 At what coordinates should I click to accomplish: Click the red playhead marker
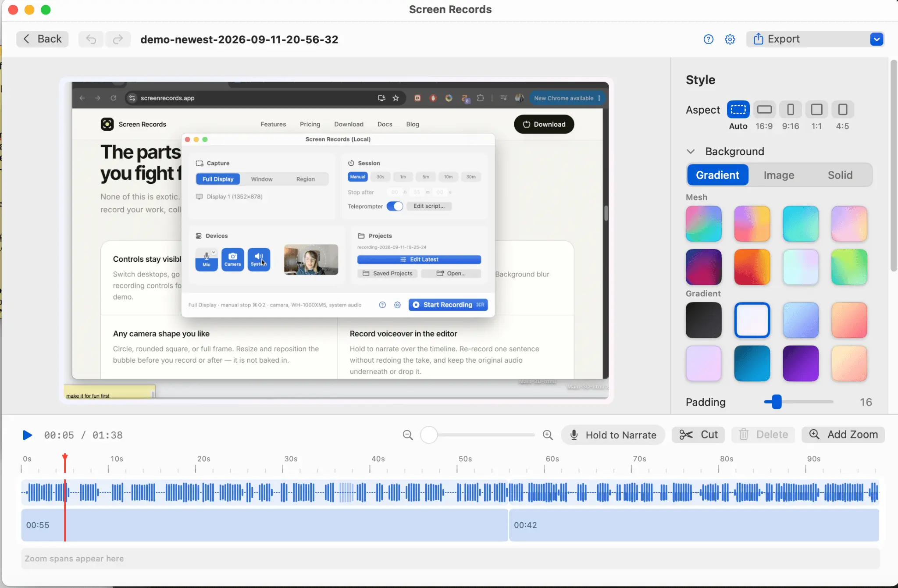[x=65, y=457]
